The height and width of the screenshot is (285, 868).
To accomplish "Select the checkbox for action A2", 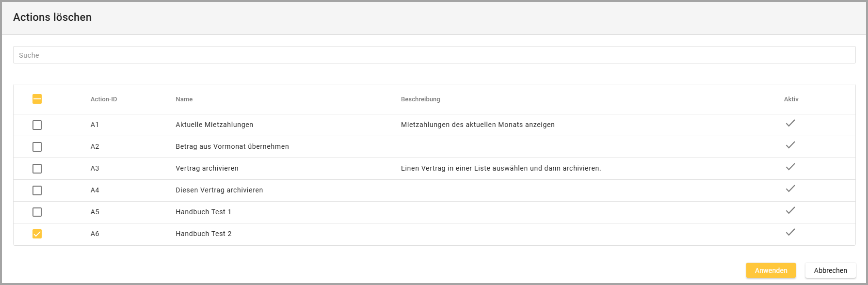I will pos(37,147).
